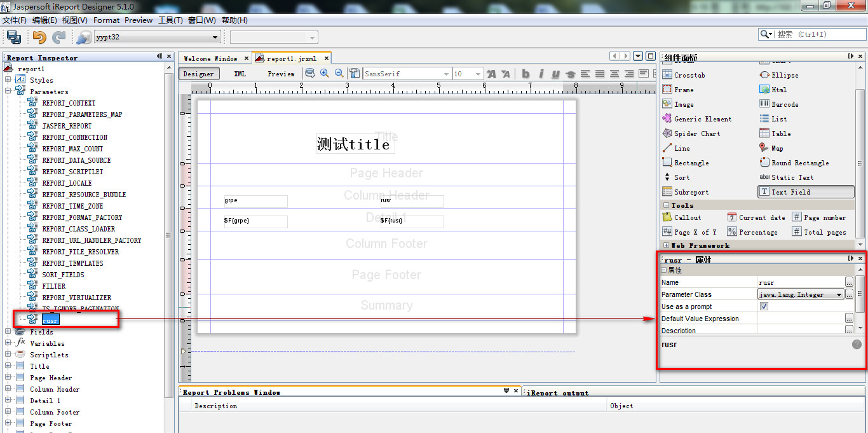Align text left in the designer toolbar
868x433 pixels.
(585, 74)
